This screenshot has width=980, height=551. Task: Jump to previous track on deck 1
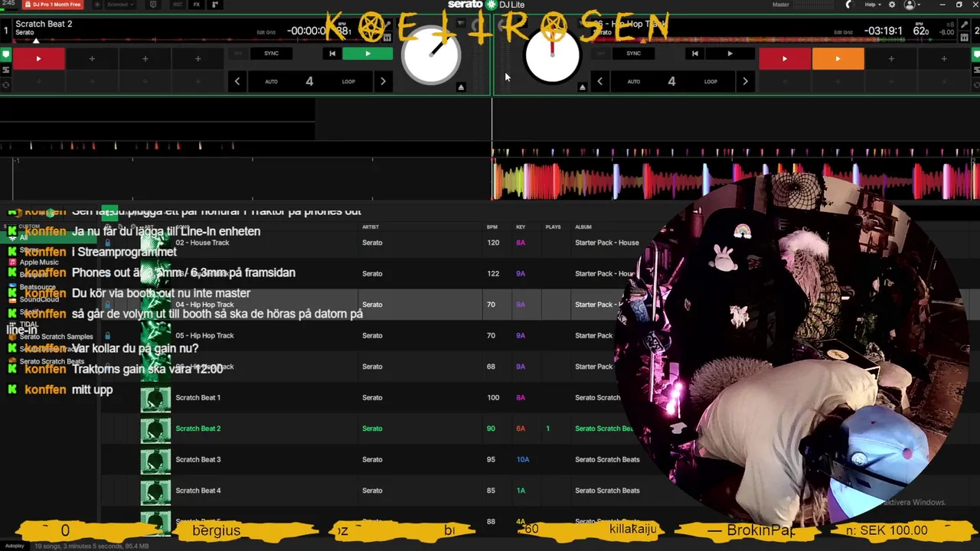pos(332,54)
